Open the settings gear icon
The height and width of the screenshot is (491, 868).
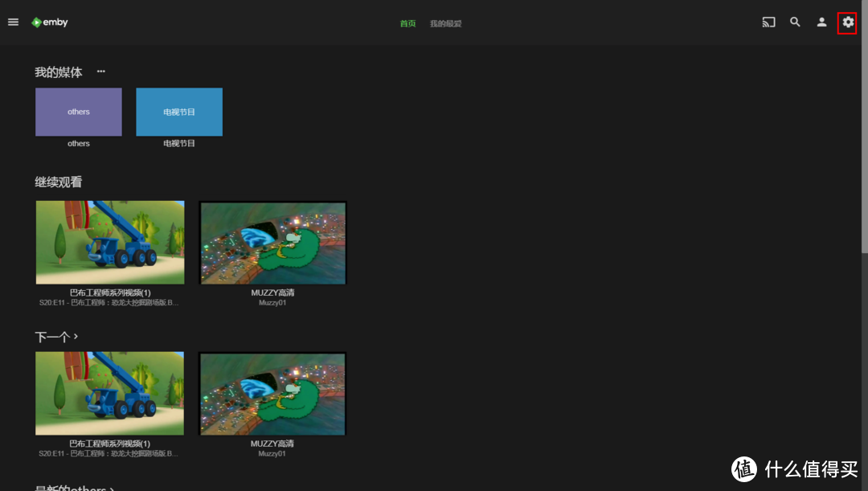click(848, 23)
